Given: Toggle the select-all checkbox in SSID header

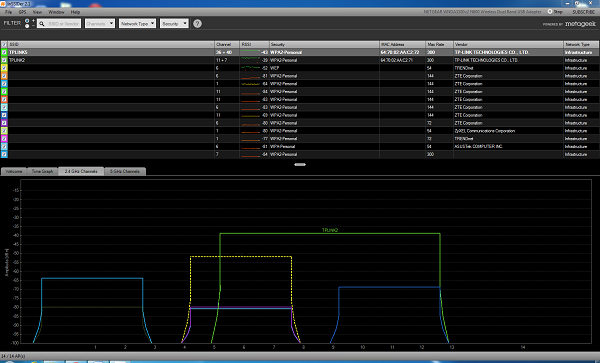Looking at the screenshot, I should point(4,44).
